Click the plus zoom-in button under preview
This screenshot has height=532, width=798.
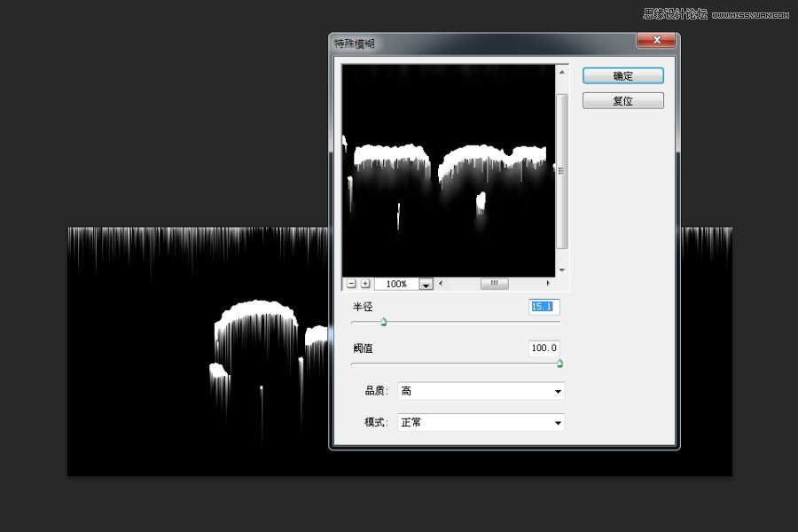(365, 284)
